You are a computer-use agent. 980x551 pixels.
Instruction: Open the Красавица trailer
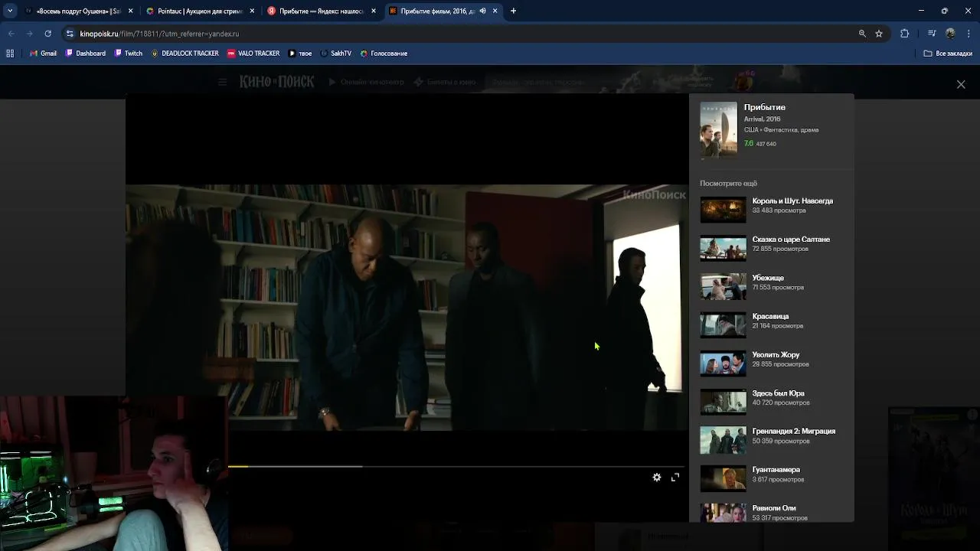770,316
